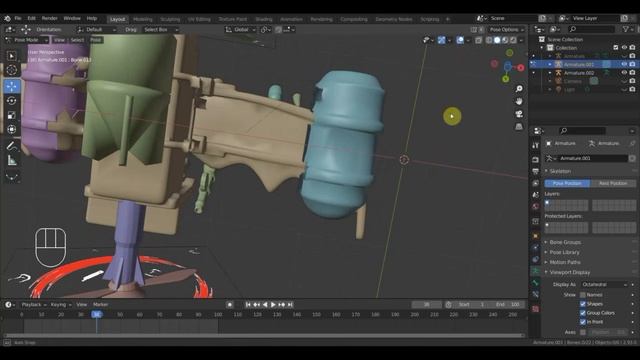
Task: Open the Tool properties tab icon
Action: [536, 145]
